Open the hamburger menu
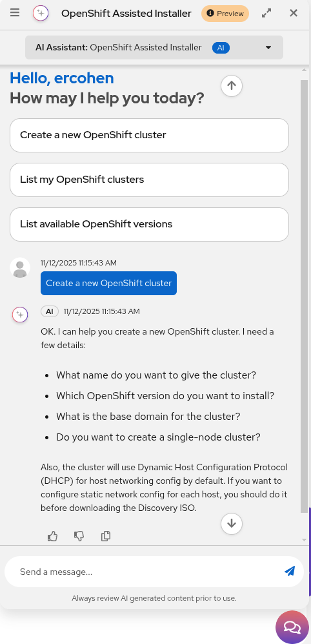The width and height of the screenshot is (311, 644). [15, 13]
